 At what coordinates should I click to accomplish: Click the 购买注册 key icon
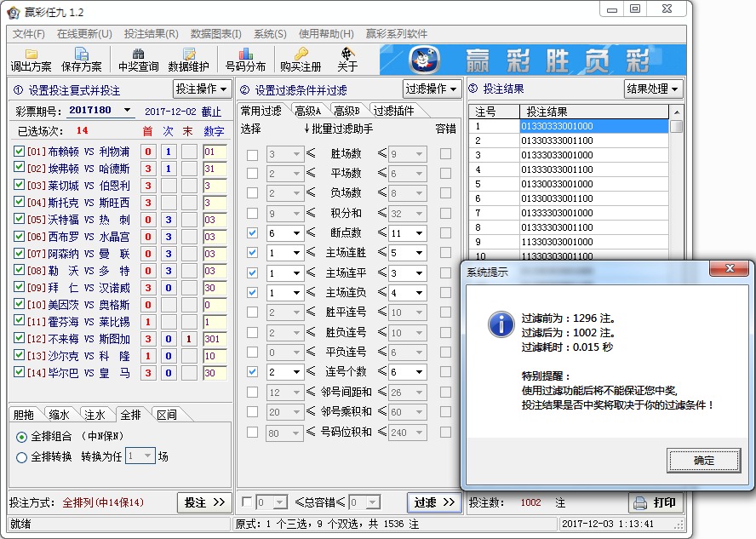(x=300, y=60)
